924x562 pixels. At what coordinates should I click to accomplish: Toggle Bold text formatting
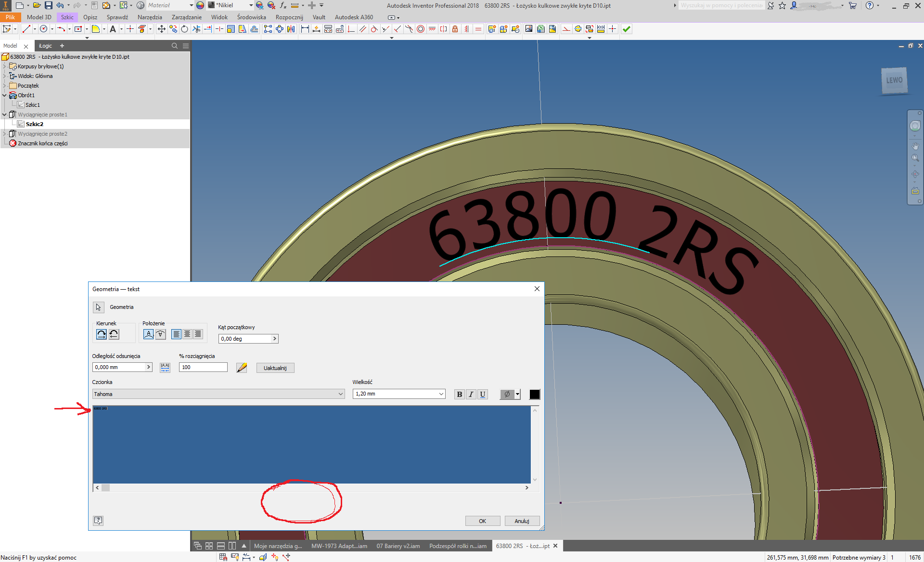tap(459, 395)
